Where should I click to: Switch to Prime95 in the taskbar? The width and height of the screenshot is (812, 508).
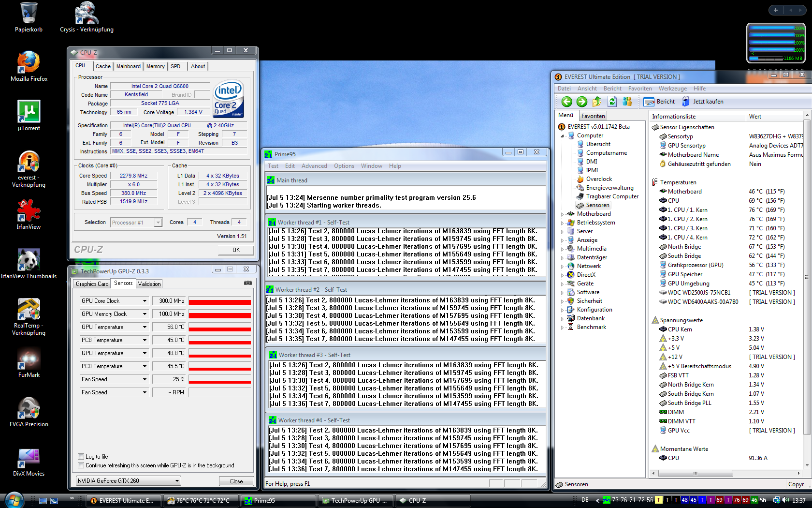pyautogui.click(x=278, y=501)
